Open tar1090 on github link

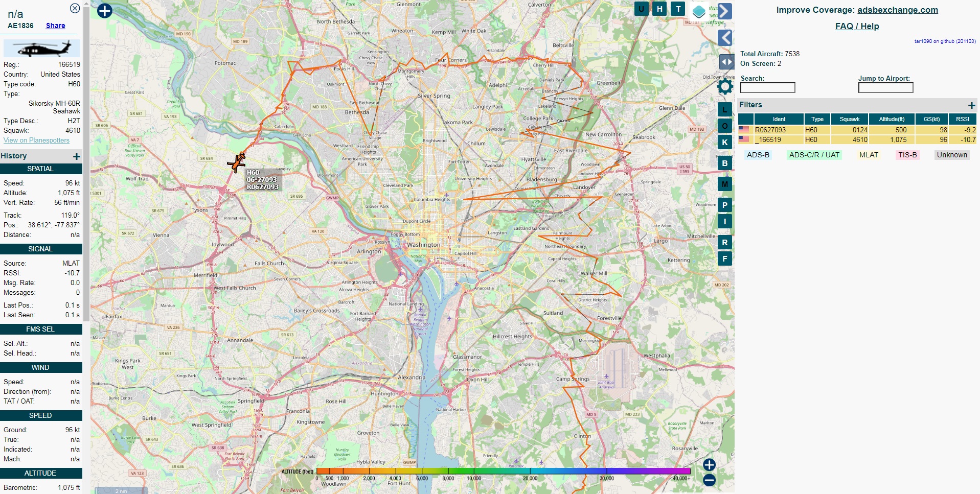tap(945, 41)
